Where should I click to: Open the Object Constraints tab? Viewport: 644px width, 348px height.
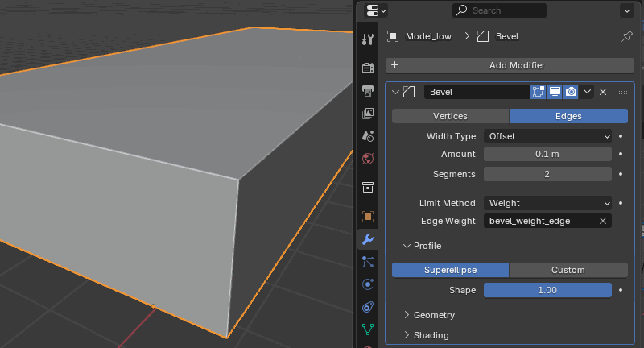click(368, 307)
